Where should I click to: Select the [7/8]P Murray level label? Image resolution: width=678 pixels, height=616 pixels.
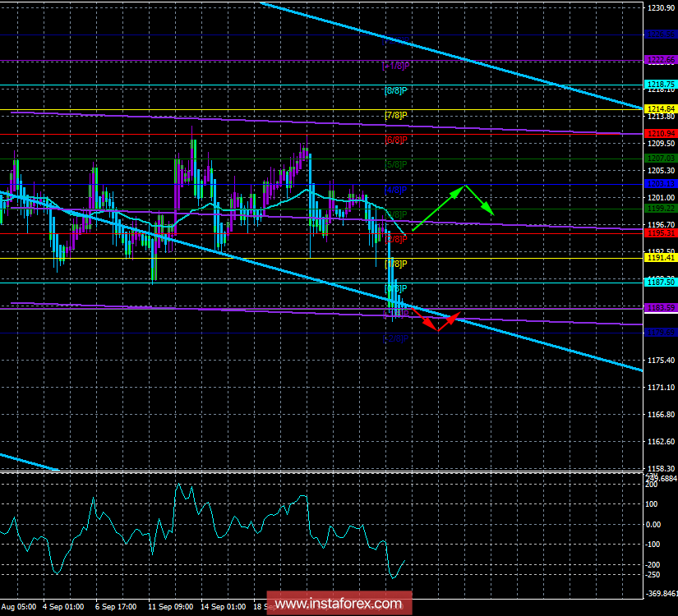pyautogui.click(x=396, y=114)
